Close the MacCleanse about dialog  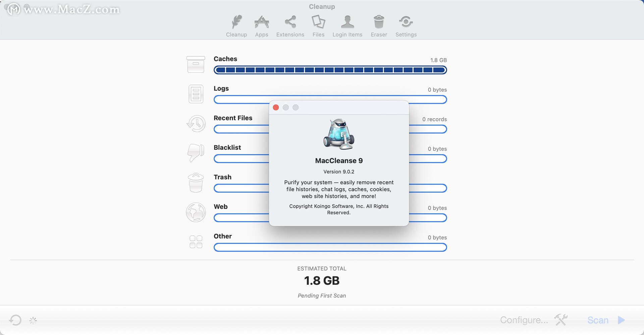[x=276, y=107]
